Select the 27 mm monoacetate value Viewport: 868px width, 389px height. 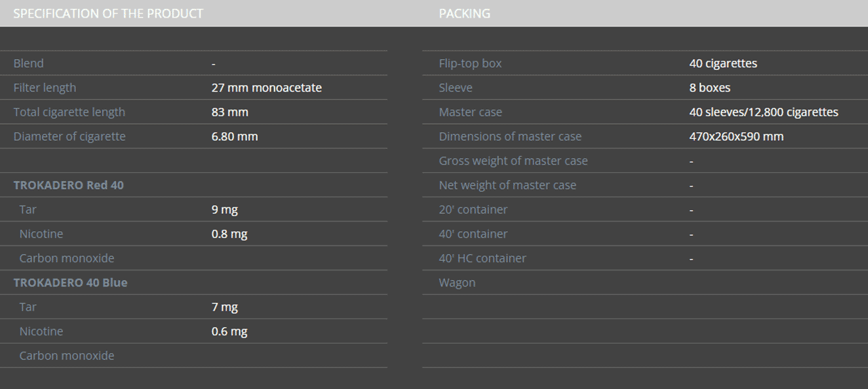click(267, 88)
